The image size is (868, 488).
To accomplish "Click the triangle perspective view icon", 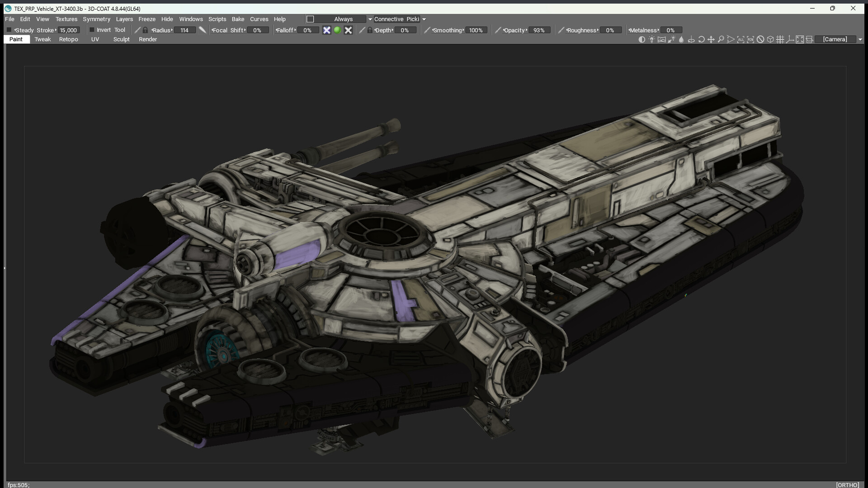I will tap(731, 39).
